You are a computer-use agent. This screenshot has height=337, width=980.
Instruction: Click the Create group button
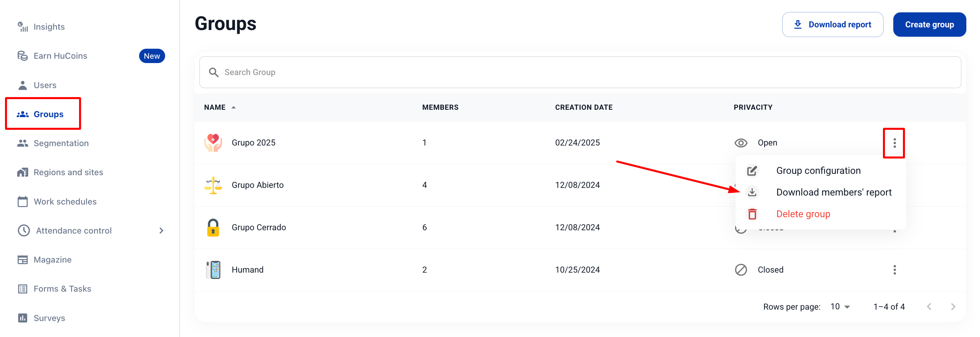(x=929, y=24)
